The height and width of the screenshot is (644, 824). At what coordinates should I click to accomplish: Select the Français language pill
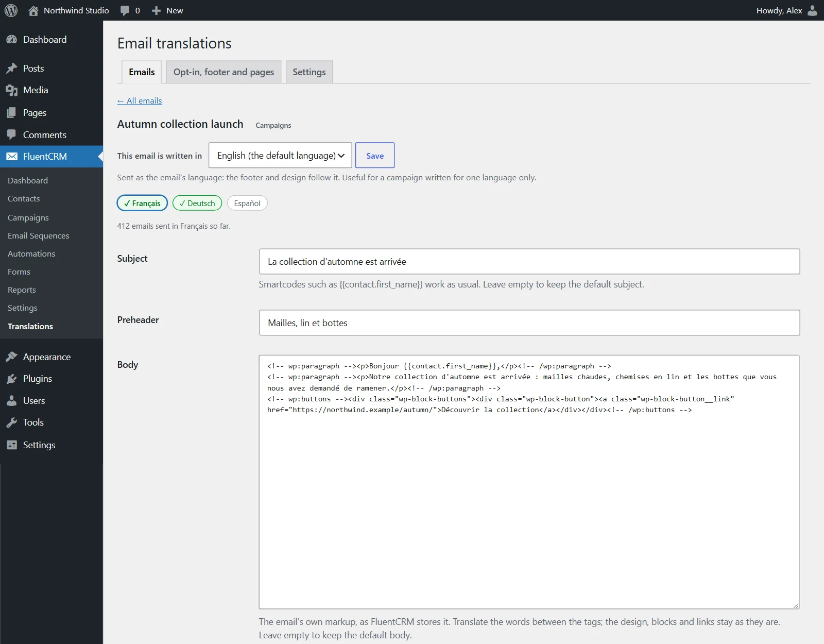tap(142, 203)
